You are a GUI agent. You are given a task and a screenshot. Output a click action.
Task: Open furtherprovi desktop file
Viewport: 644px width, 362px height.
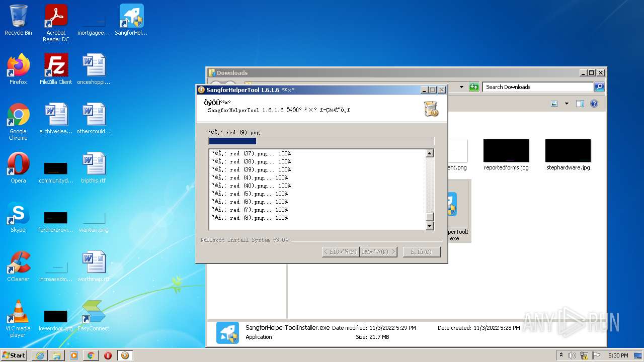pyautogui.click(x=56, y=221)
